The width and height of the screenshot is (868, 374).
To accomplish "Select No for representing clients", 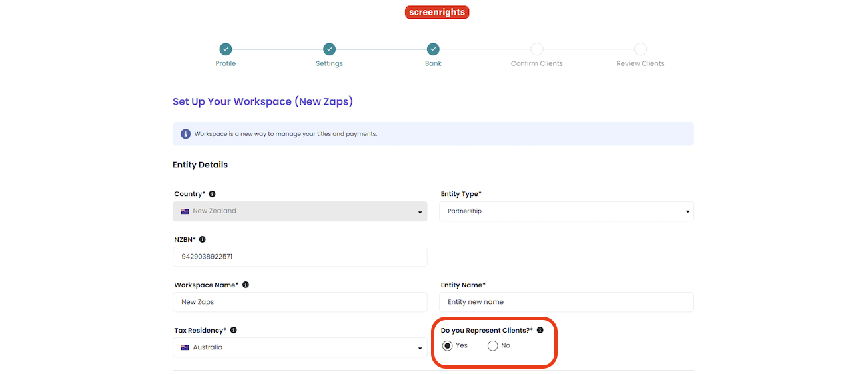I will pos(493,345).
